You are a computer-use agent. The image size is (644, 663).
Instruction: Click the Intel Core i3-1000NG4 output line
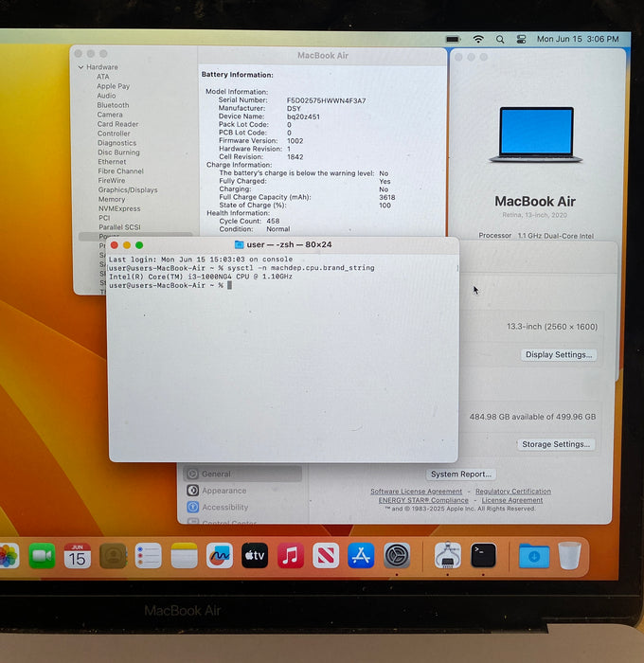201,277
